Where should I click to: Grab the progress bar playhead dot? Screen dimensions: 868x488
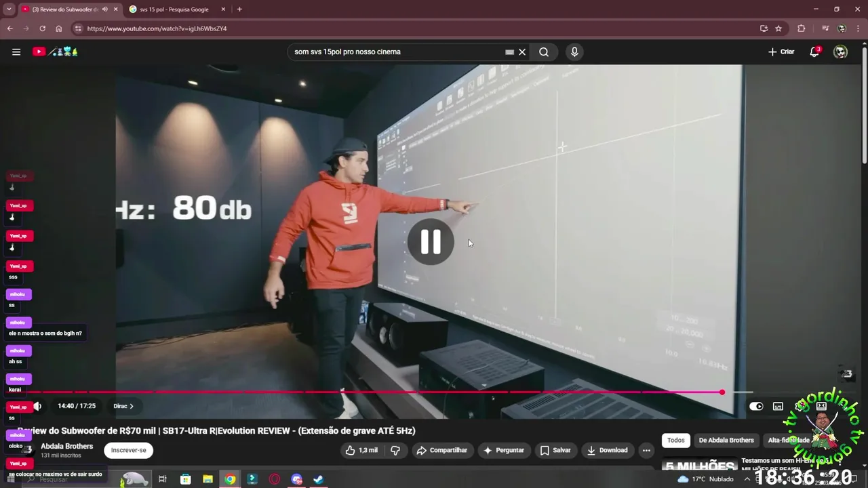coord(722,392)
